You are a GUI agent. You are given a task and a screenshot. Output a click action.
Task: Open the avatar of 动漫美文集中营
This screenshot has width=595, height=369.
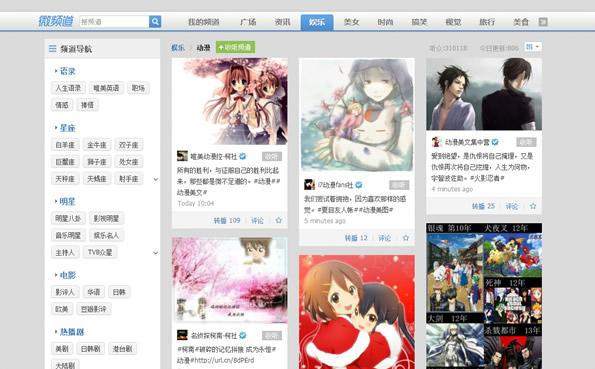pos(437,142)
